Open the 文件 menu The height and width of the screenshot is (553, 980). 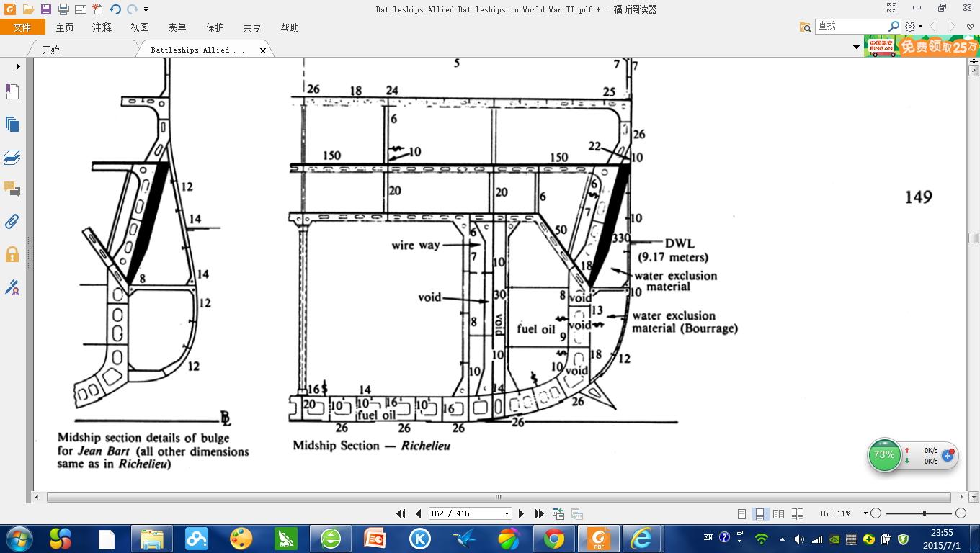pos(22,27)
